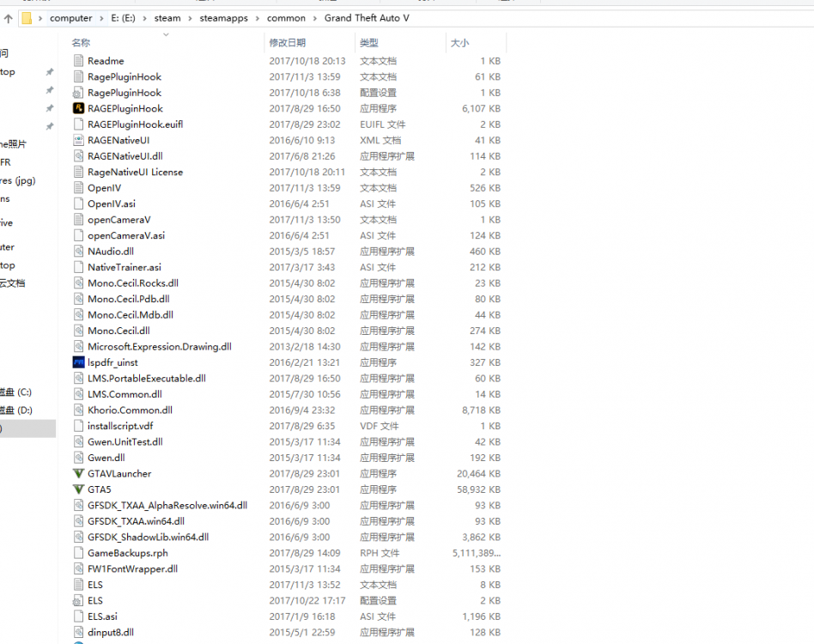Select the 'Mono.Cecil.Pdb.dll' file name
Viewport: 814px width, 644px height.
128,299
